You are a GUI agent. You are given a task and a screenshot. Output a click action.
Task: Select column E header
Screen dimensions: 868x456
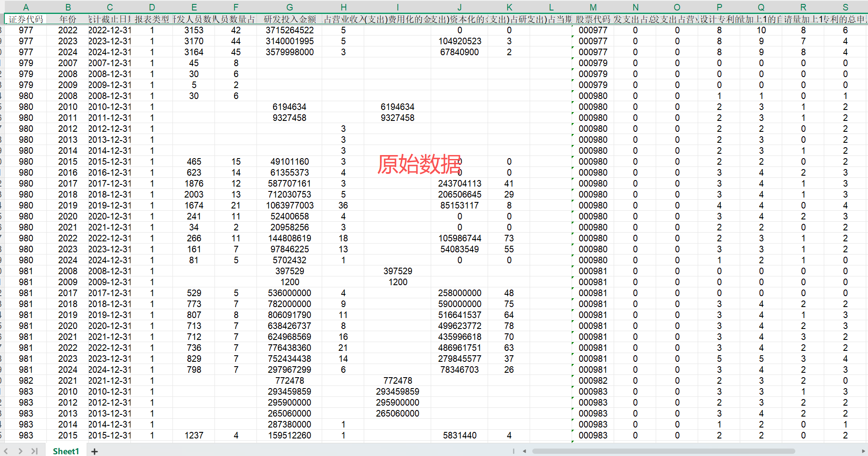tap(194, 7)
